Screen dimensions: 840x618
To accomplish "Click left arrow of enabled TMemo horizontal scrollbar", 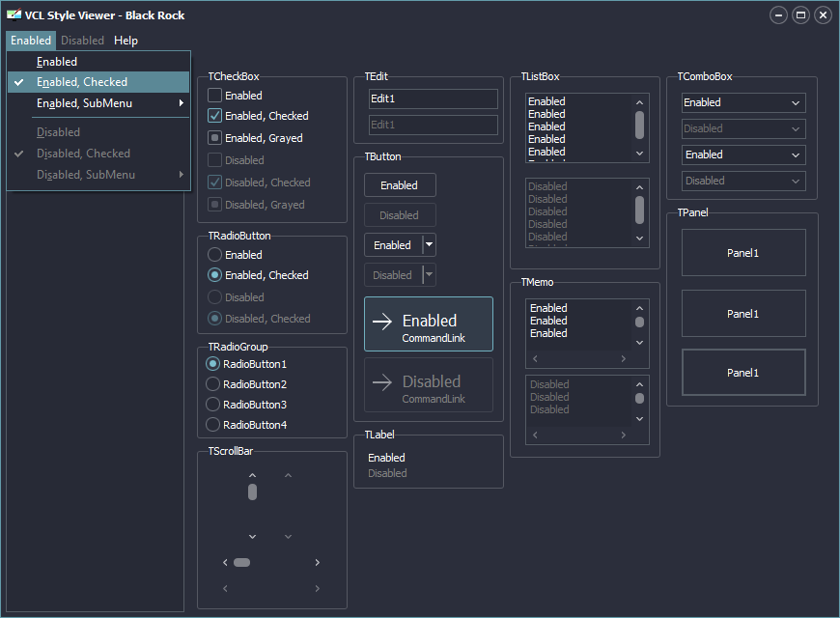I will click(535, 358).
